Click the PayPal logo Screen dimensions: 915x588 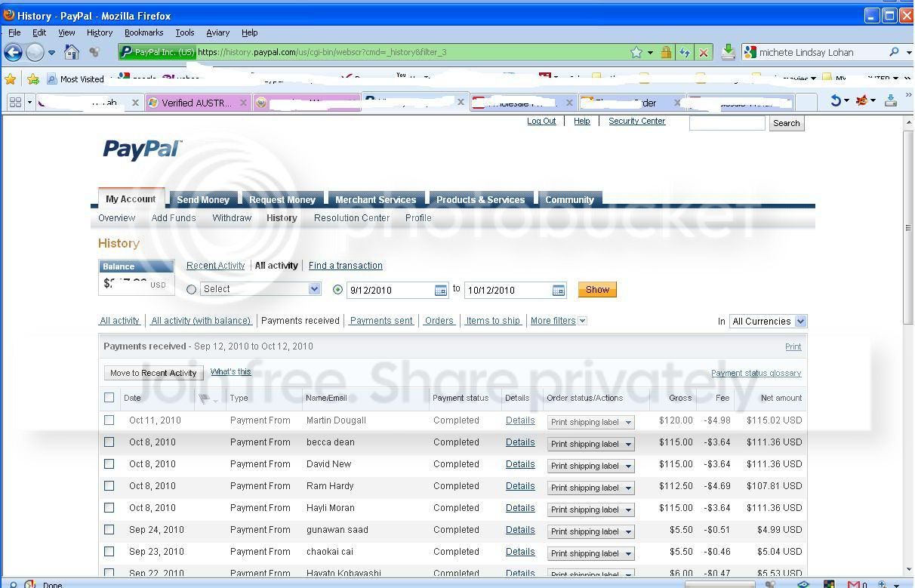pos(141,149)
